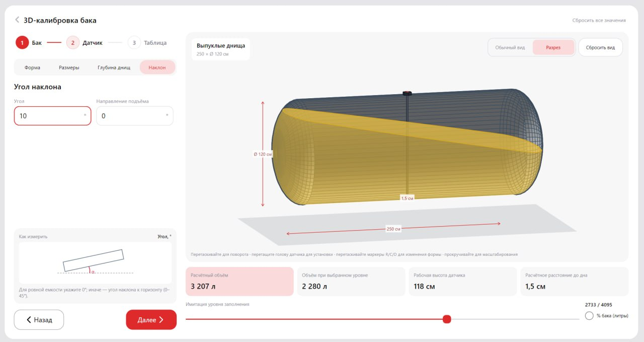Click Сбросить все значения link
Viewport: 644px width, 342px height.
[x=599, y=21]
